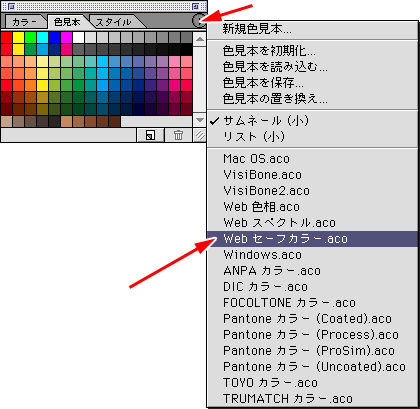Screen dimensions: 420x409
Task: Choose Web スペクトル.aco from the list
Action: 312,223
